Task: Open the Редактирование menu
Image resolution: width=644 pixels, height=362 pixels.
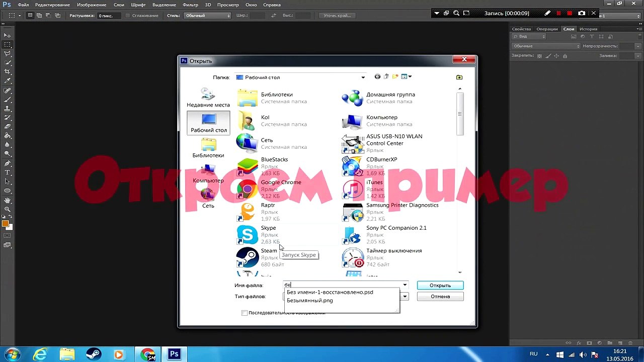Action: [x=52, y=5]
